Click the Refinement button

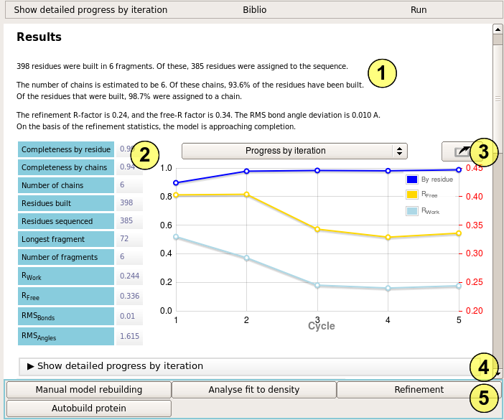[x=419, y=390]
